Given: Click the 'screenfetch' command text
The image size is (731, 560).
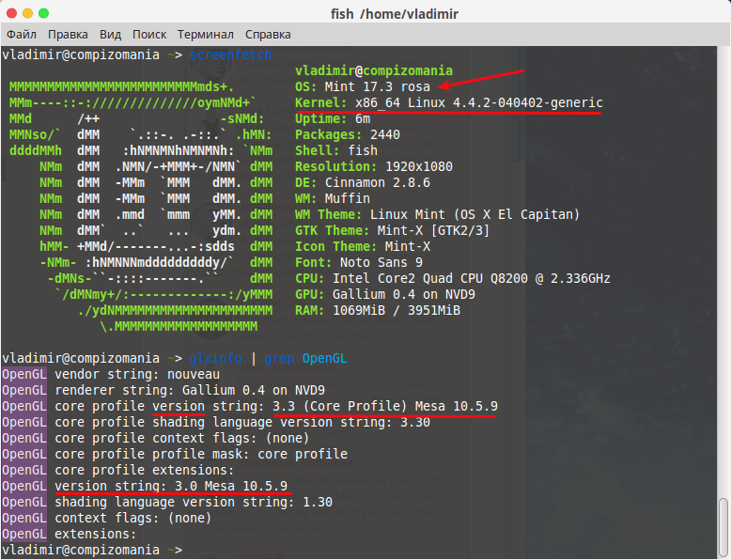Looking at the screenshot, I should 230,54.
